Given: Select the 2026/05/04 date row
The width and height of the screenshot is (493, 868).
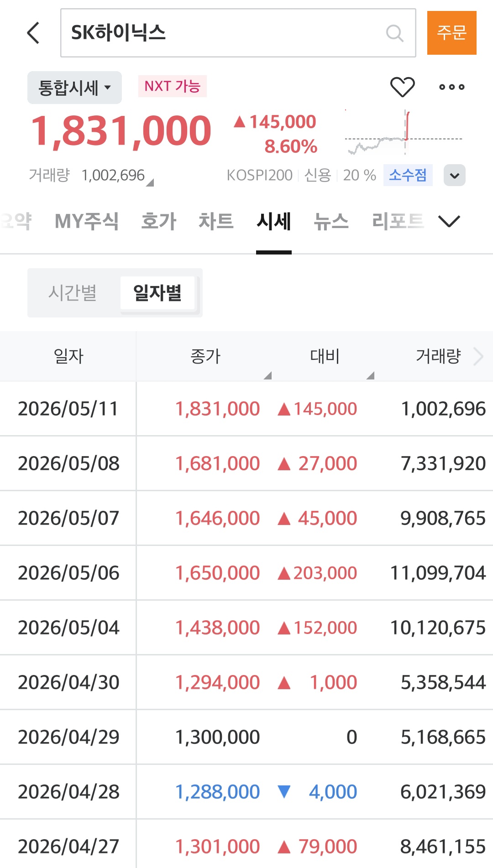Looking at the screenshot, I should pos(246,628).
